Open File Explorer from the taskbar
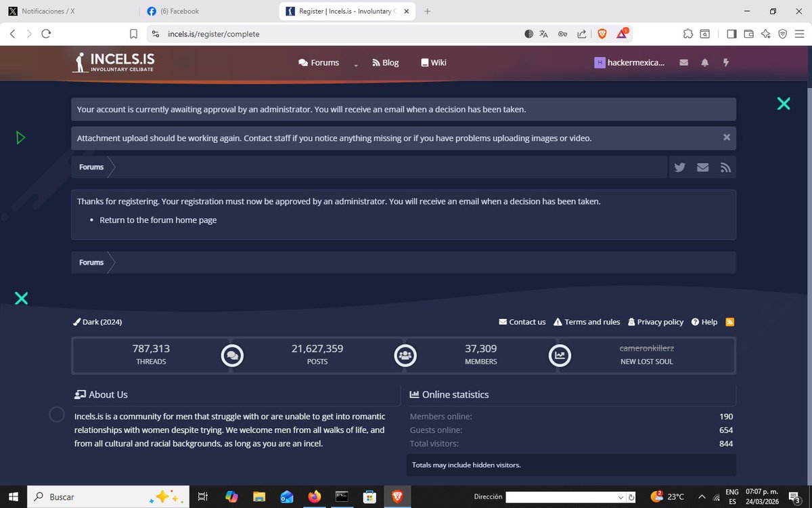812x508 pixels. 258,496
